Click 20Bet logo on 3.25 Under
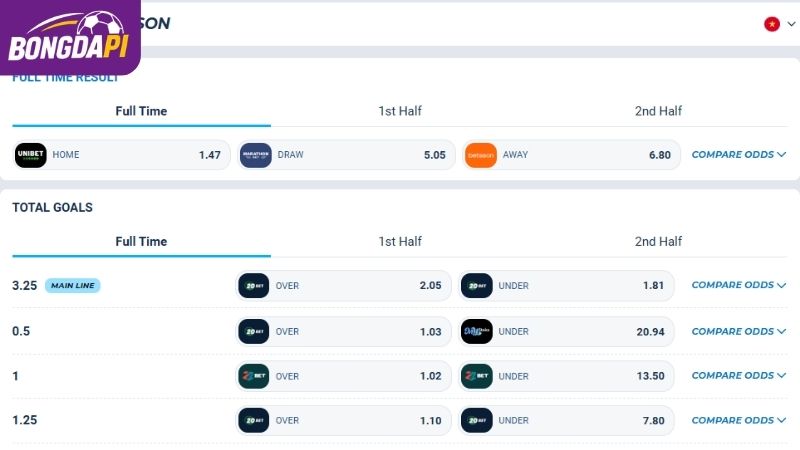Viewport: 800px width, 450px height. pyautogui.click(x=477, y=286)
